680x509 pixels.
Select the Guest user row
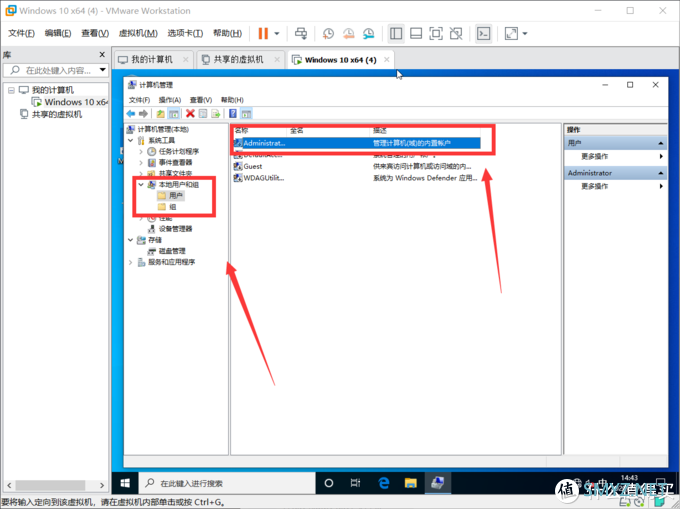point(356,166)
